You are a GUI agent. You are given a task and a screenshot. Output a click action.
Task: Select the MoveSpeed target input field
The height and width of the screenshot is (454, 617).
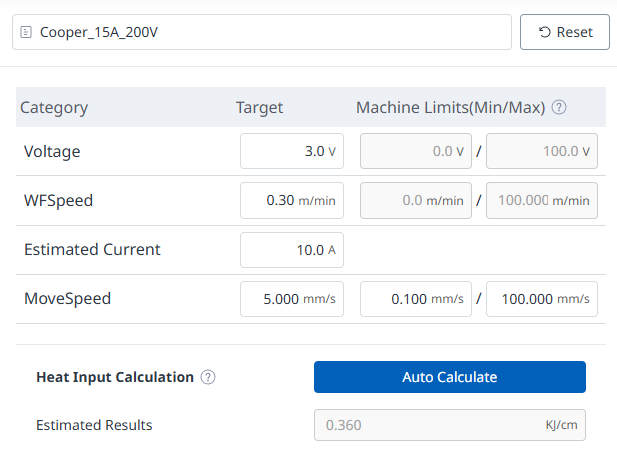click(x=291, y=299)
